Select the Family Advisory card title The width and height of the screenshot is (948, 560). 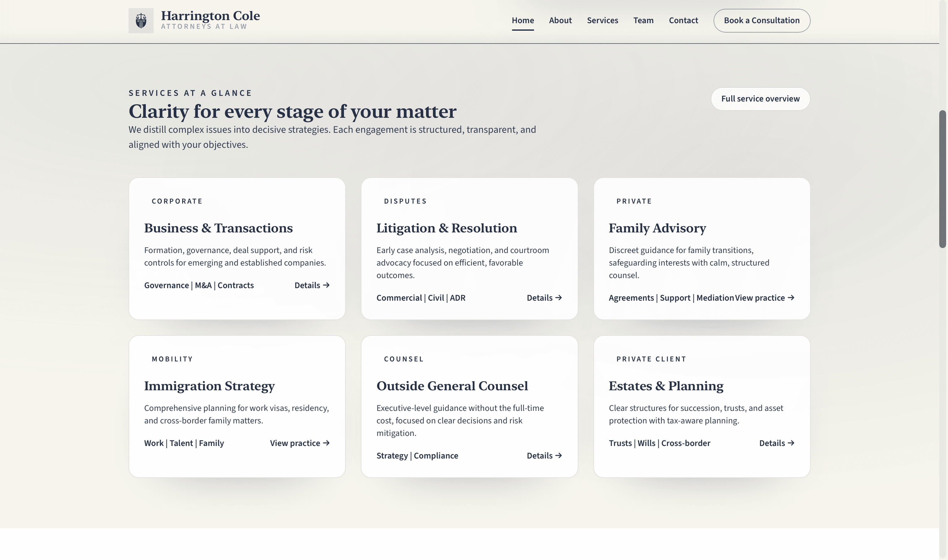(x=657, y=228)
